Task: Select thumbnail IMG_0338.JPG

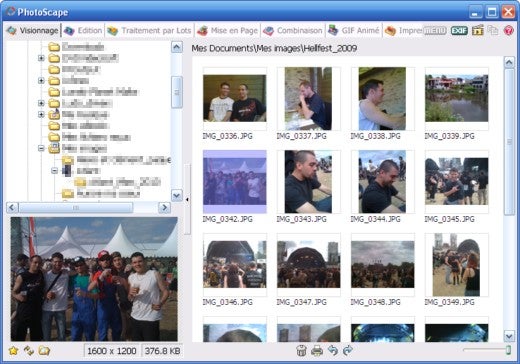Action: click(x=383, y=99)
